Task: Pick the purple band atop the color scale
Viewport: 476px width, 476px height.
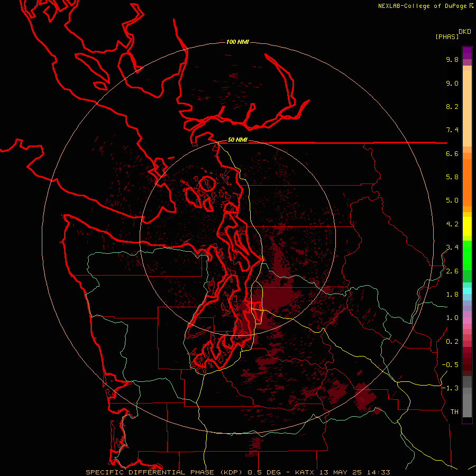Action: click(x=467, y=53)
